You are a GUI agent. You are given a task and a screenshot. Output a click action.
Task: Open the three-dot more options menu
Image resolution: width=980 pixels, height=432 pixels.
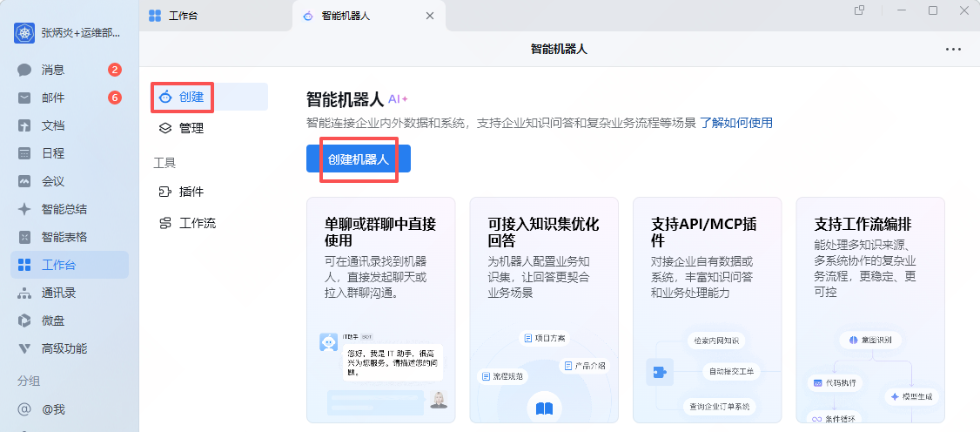pos(953,50)
